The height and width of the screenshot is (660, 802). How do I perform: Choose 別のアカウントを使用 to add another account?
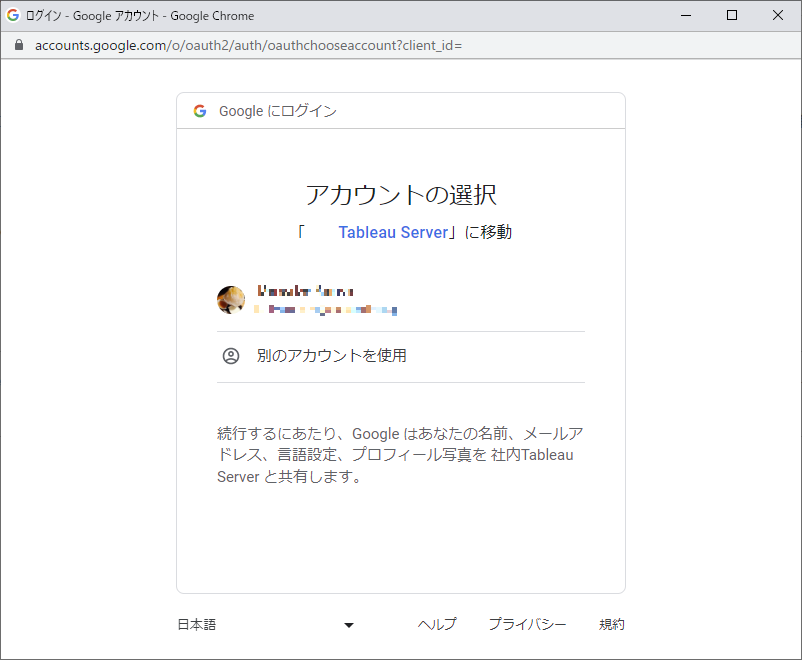(320, 355)
